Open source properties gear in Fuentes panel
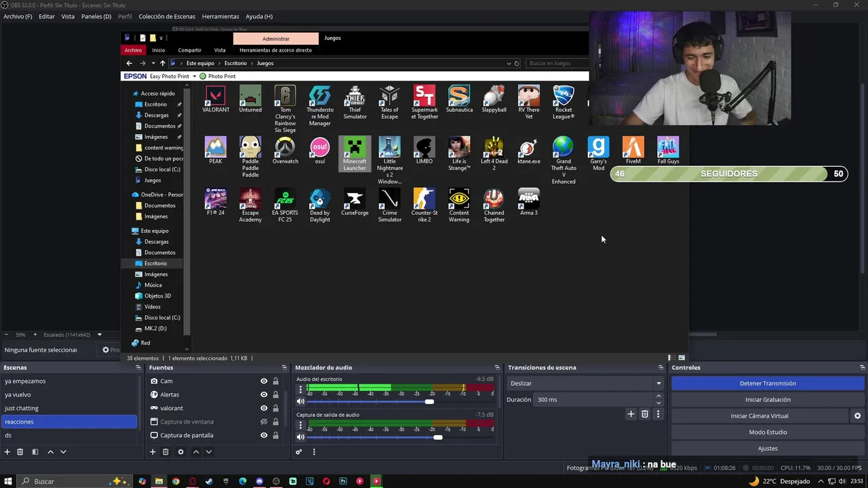The height and width of the screenshot is (488, 868). (x=180, y=452)
